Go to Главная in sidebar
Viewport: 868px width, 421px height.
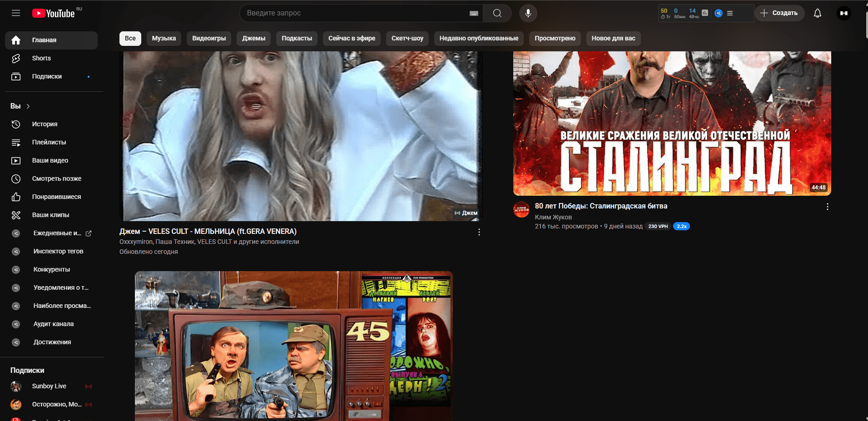pos(51,40)
